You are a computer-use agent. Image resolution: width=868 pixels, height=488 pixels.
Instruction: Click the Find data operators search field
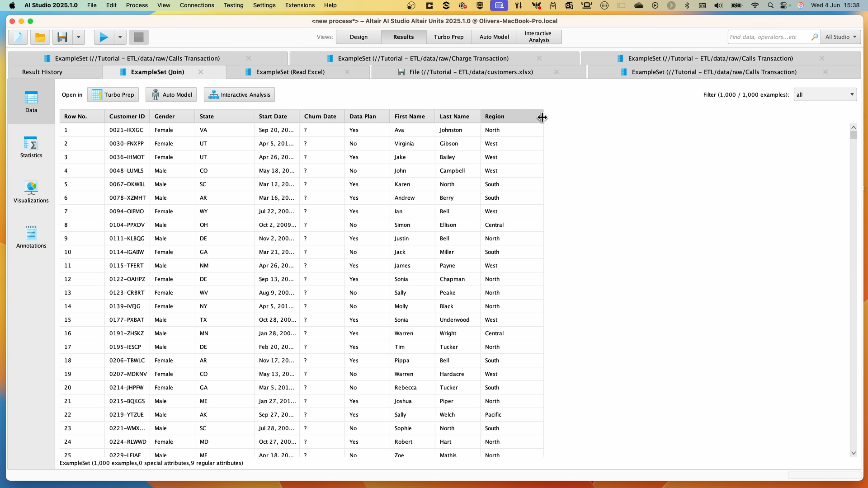[769, 37]
